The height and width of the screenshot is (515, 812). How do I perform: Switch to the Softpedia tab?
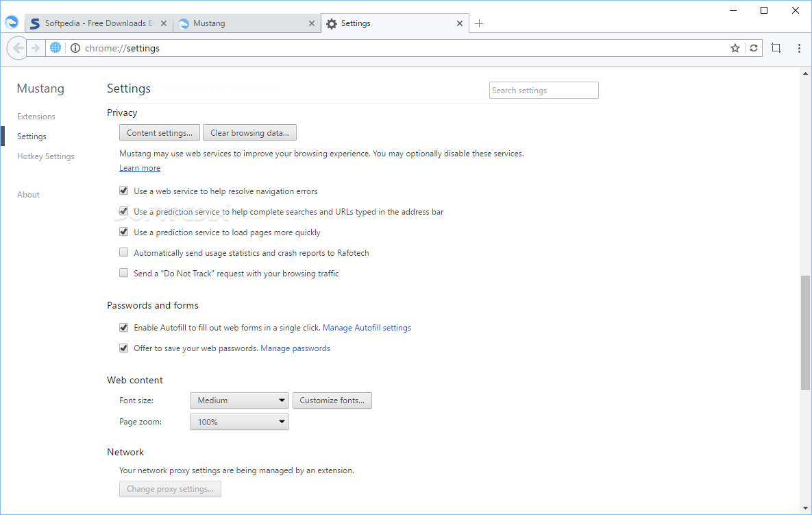[x=99, y=23]
